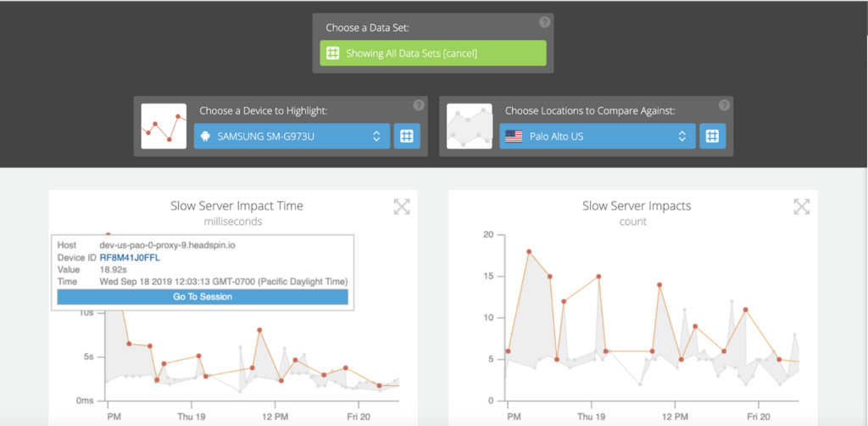The width and height of the screenshot is (868, 426).
Task: Click the device highlight line thumbnail
Action: tap(164, 126)
